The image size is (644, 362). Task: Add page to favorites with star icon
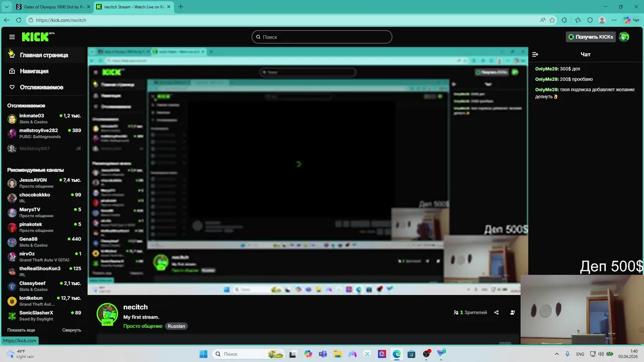(552, 20)
